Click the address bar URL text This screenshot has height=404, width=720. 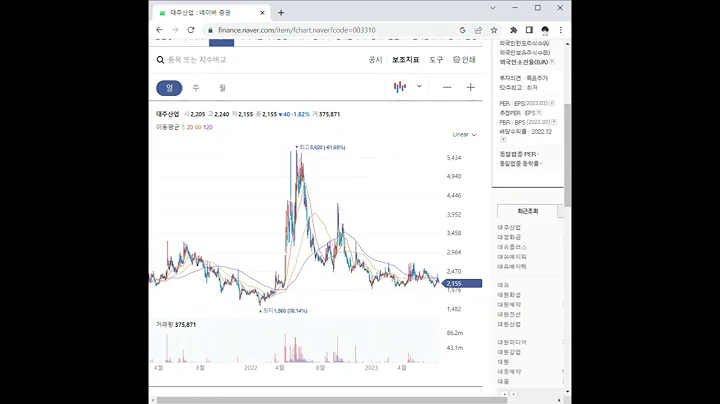pos(297,30)
